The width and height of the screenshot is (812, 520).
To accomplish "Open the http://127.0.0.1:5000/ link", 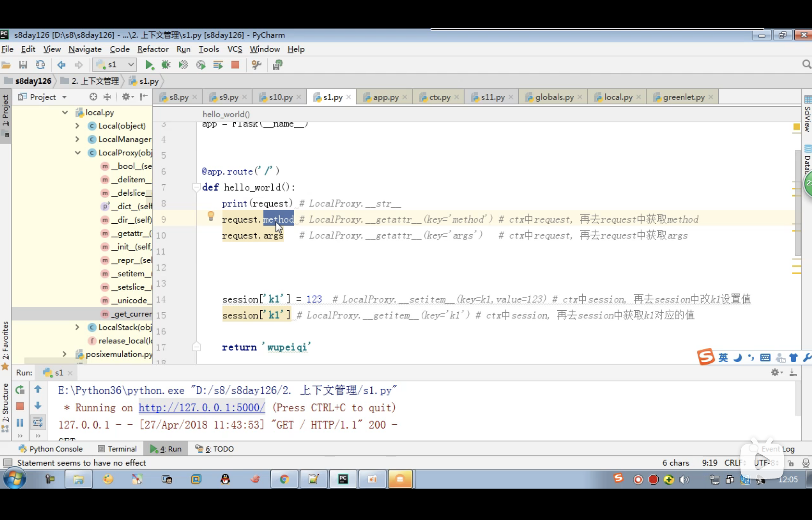I will click(202, 408).
